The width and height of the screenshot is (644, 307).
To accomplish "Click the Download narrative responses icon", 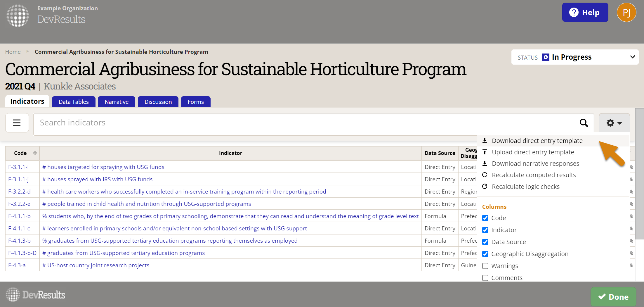I will click(x=485, y=163).
